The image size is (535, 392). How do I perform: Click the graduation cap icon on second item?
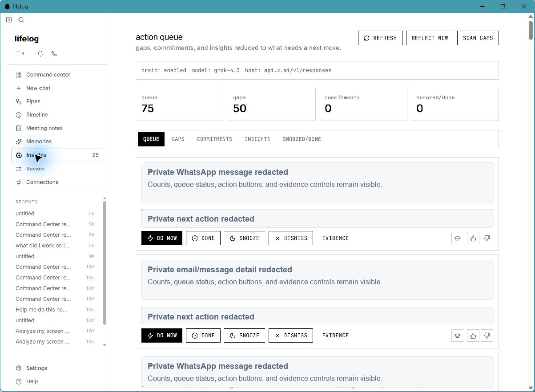pyautogui.click(x=458, y=335)
